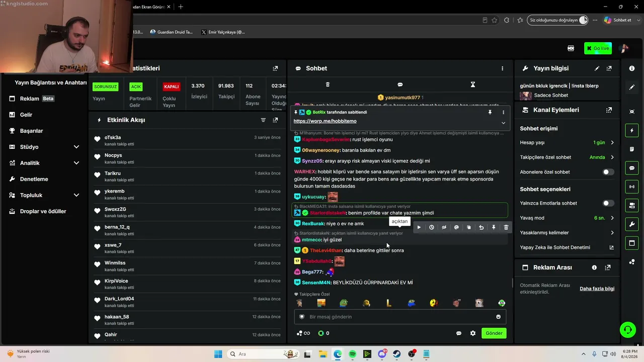Open the emoji picker in the message box
This screenshot has height=362, width=644.
point(499,317)
